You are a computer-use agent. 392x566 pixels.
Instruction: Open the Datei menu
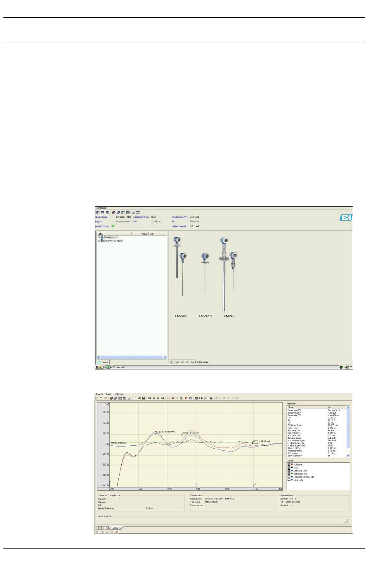pos(108,394)
